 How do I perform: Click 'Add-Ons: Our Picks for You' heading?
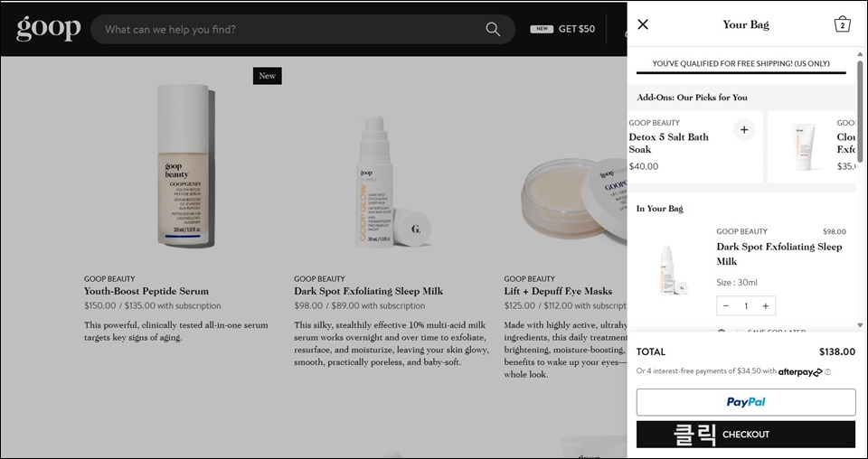(692, 98)
